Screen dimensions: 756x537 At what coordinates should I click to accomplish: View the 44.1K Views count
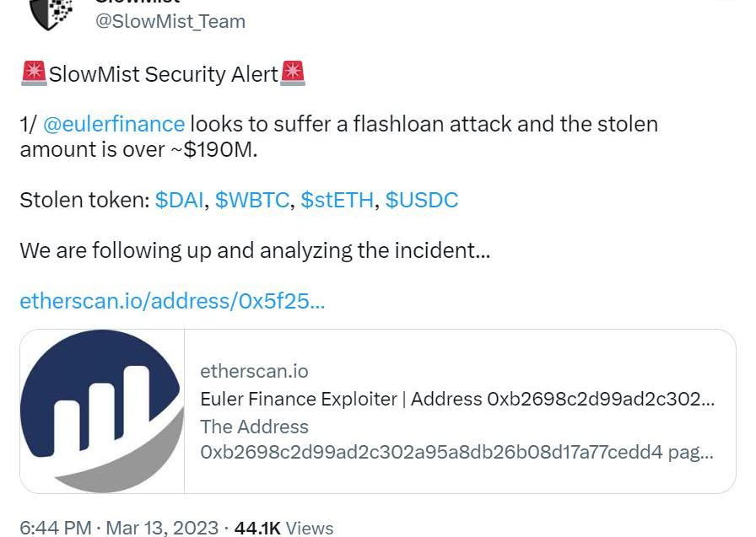(x=283, y=528)
